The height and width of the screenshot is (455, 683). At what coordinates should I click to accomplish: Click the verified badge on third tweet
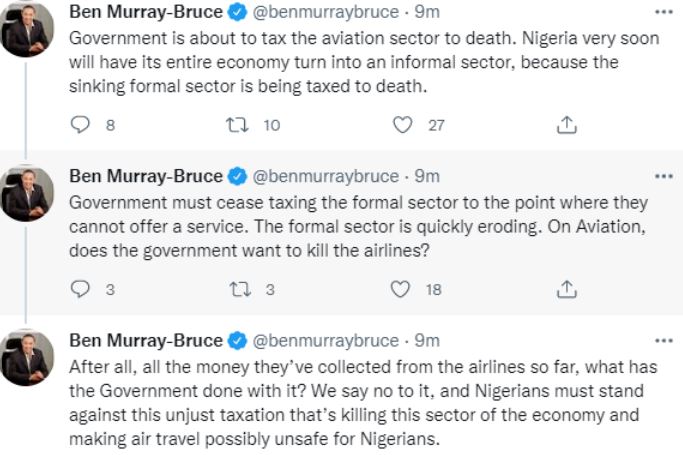(237, 339)
